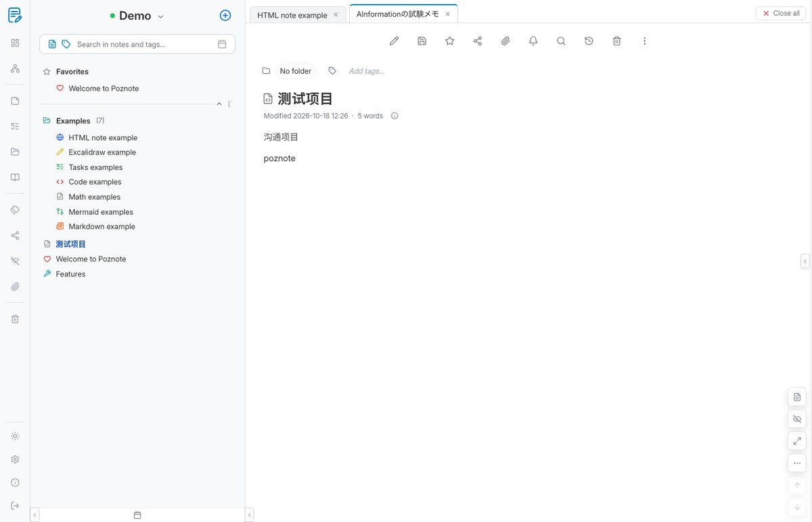The height and width of the screenshot is (522, 812).
Task: Open Code examples note
Action: click(95, 181)
